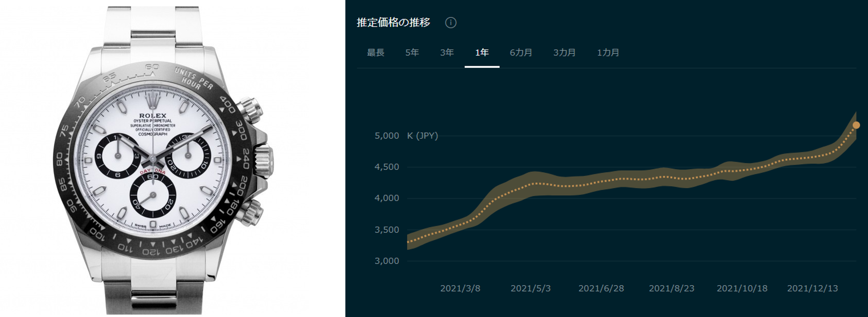Click the 2021/5/3 date label
The width and height of the screenshot is (868, 317).
531,288
